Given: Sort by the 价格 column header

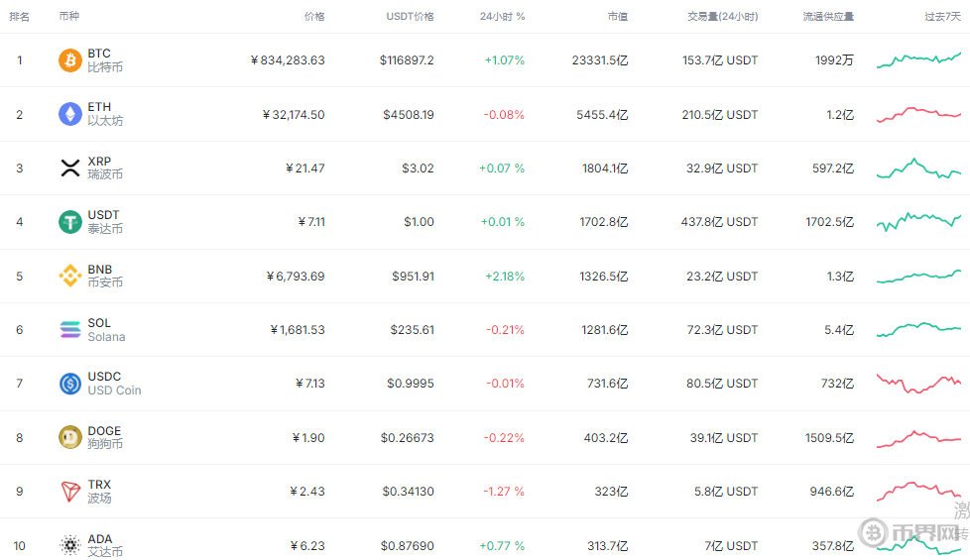Looking at the screenshot, I should click(x=313, y=17).
